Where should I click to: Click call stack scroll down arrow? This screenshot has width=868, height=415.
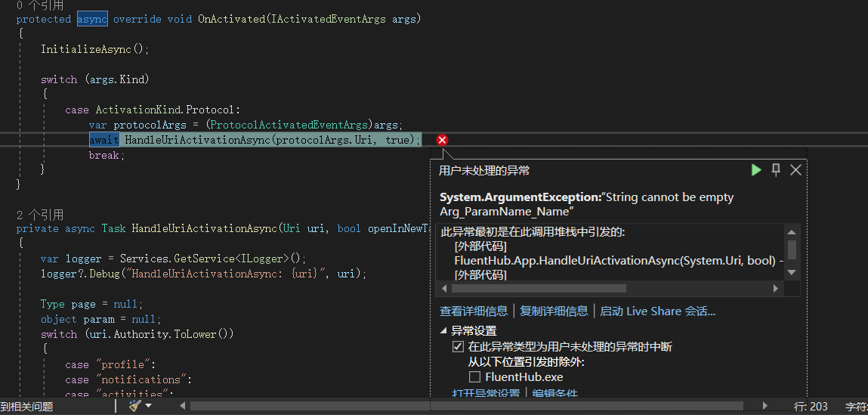click(792, 272)
